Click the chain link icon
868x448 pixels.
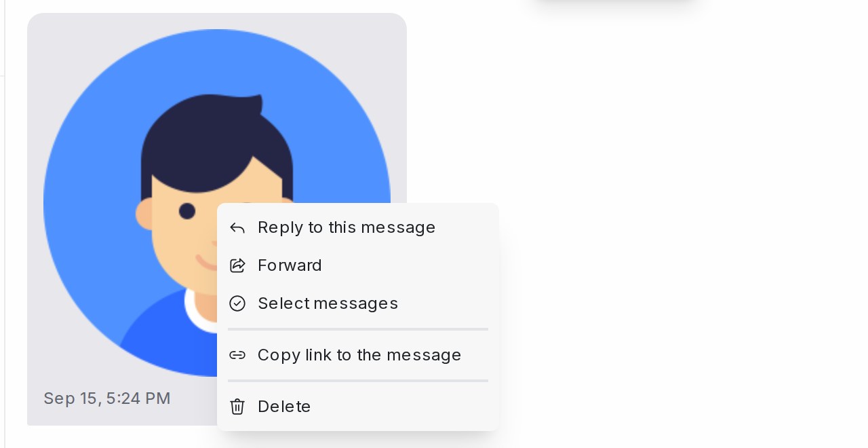(x=237, y=355)
